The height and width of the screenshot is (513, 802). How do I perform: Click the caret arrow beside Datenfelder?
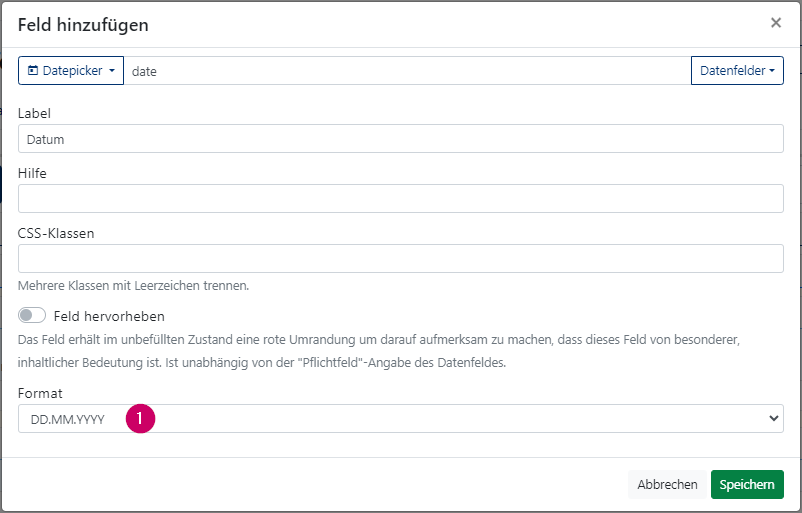(x=772, y=71)
